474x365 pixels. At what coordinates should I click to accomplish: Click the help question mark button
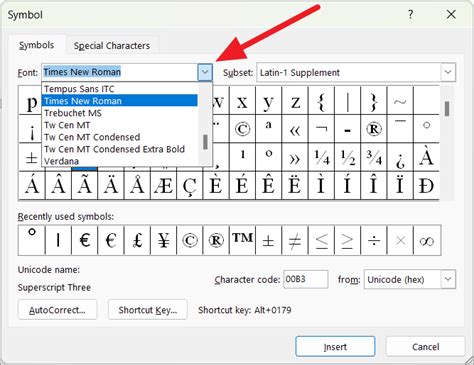pos(410,14)
